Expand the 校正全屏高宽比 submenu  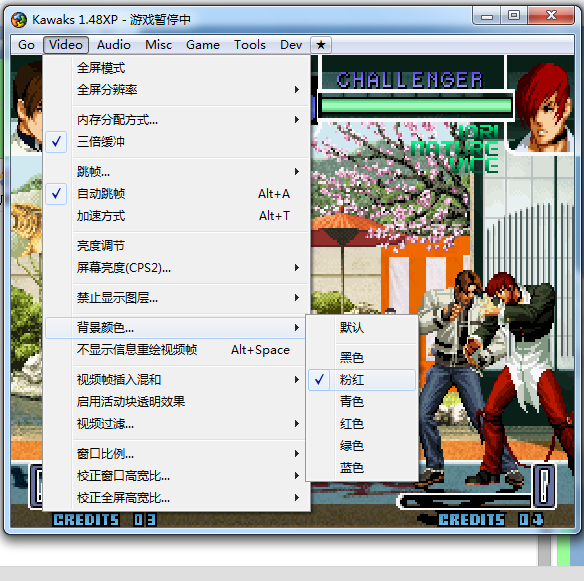(177, 498)
